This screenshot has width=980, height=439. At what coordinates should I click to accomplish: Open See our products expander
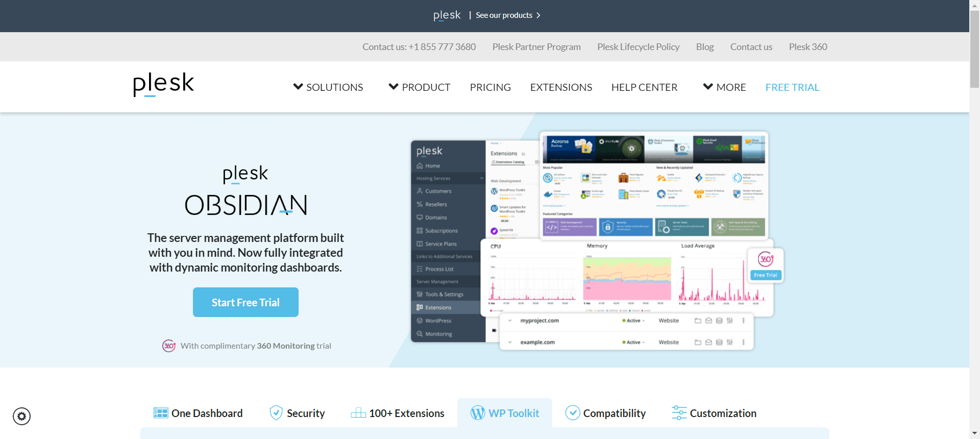(x=508, y=15)
